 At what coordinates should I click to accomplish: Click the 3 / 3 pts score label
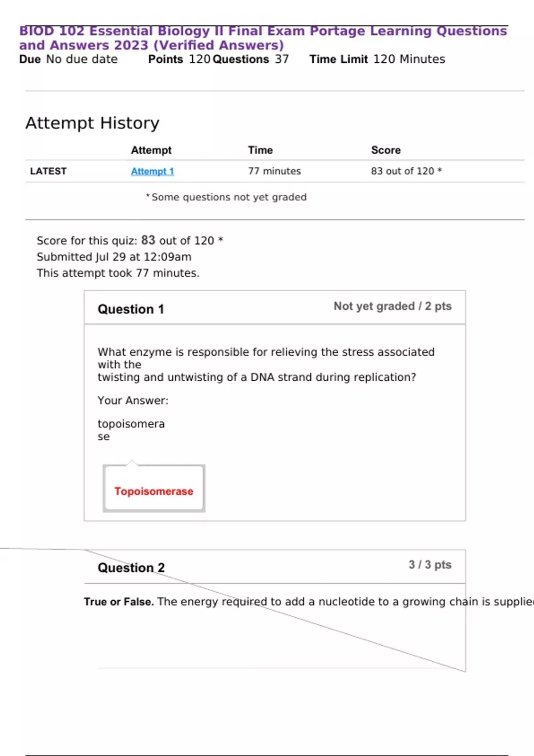(x=430, y=565)
